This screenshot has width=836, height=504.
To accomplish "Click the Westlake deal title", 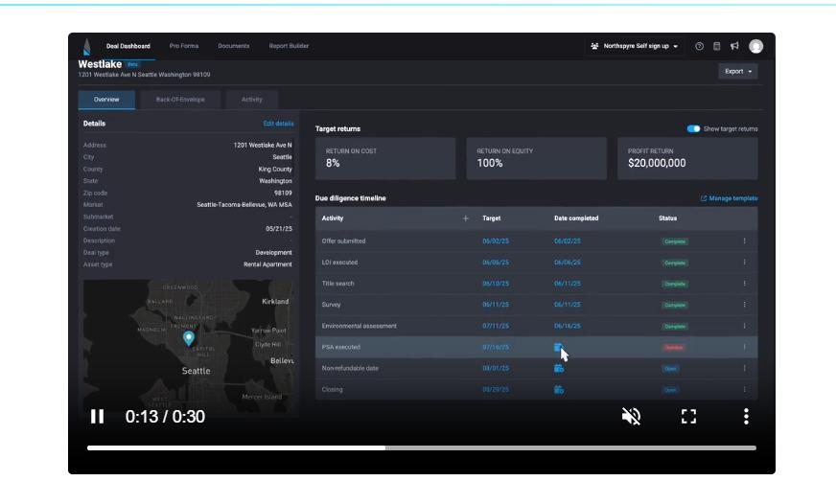I will pos(100,64).
